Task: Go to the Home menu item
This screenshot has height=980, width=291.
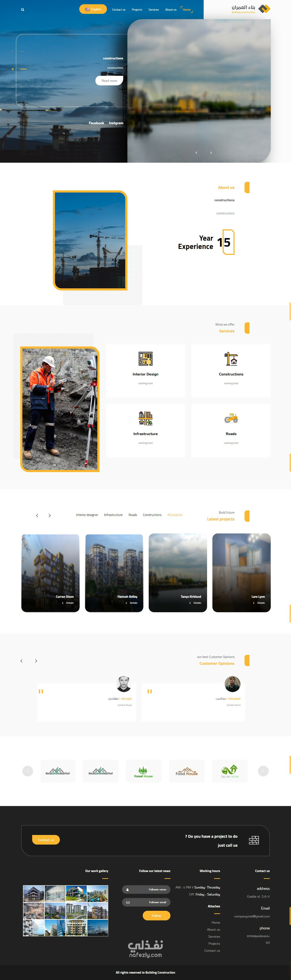Action: pos(186,10)
